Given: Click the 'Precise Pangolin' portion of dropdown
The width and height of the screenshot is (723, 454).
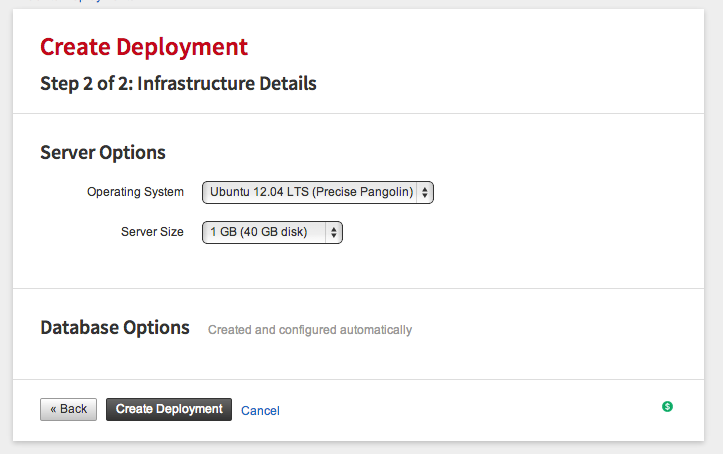Looking at the screenshot, I should click(363, 192).
